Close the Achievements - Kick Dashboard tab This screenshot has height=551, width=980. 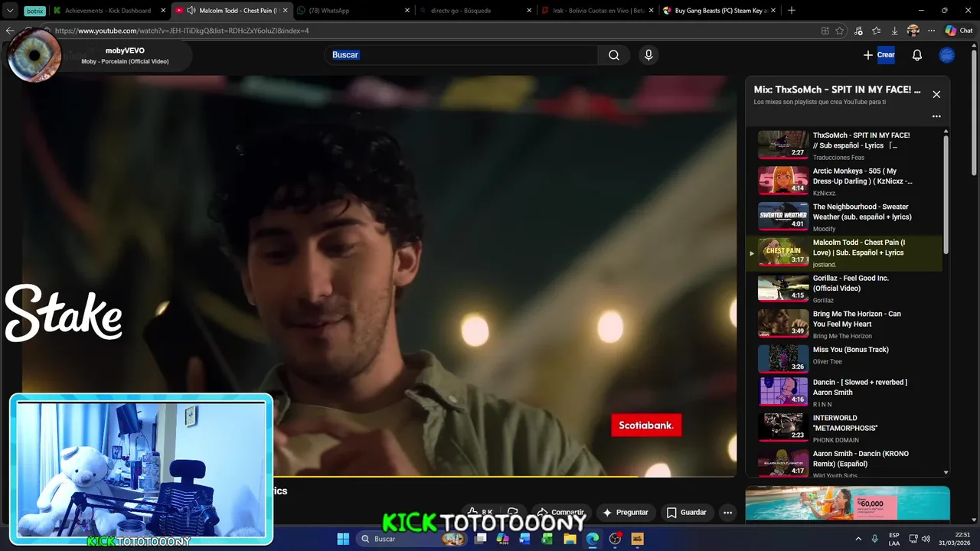point(163,11)
